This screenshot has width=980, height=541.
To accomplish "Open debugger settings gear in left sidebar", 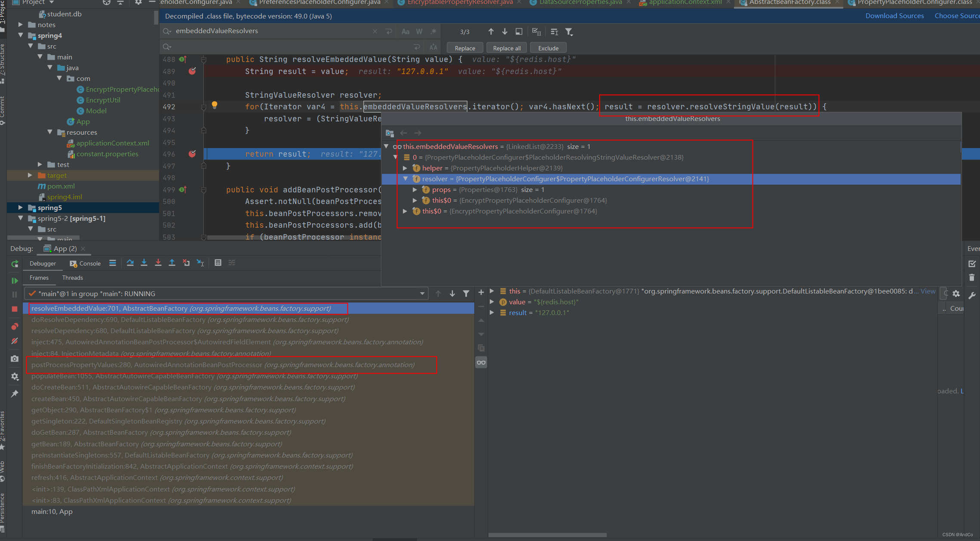I will (x=15, y=376).
